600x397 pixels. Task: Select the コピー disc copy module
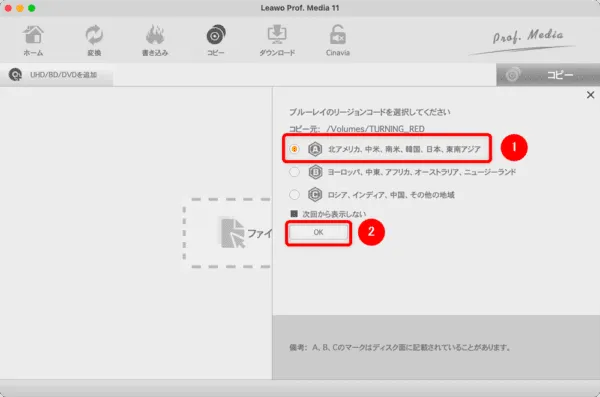(x=216, y=41)
